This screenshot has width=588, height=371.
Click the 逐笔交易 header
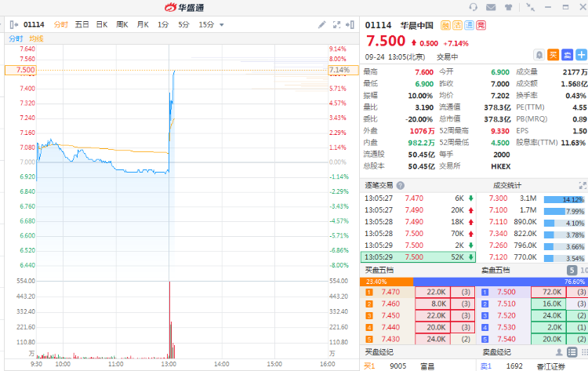click(379, 185)
